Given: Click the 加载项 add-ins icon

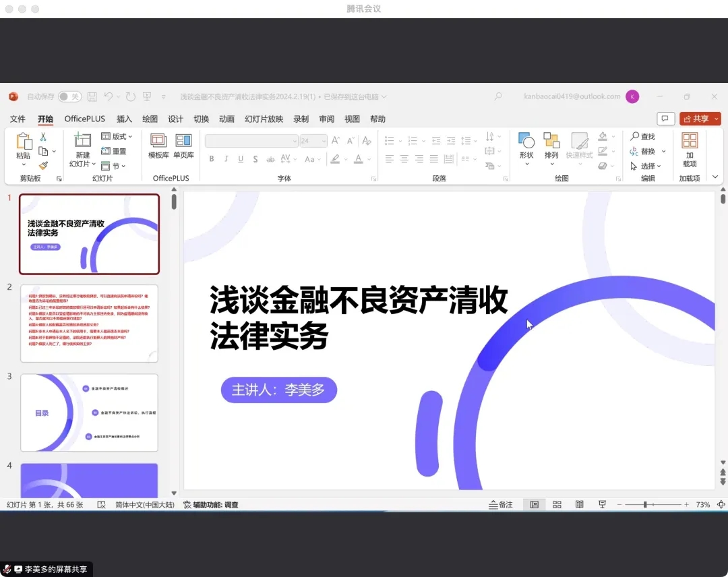Looking at the screenshot, I should [690, 150].
